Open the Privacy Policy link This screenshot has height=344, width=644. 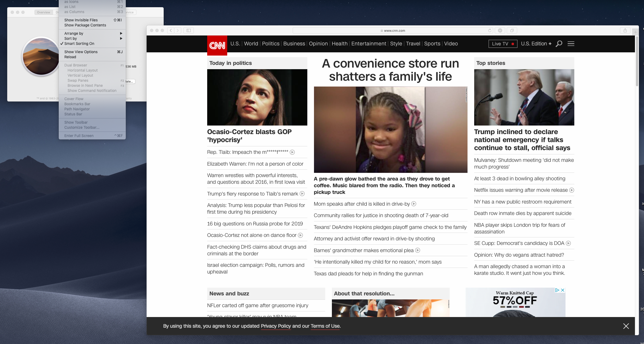point(276,326)
